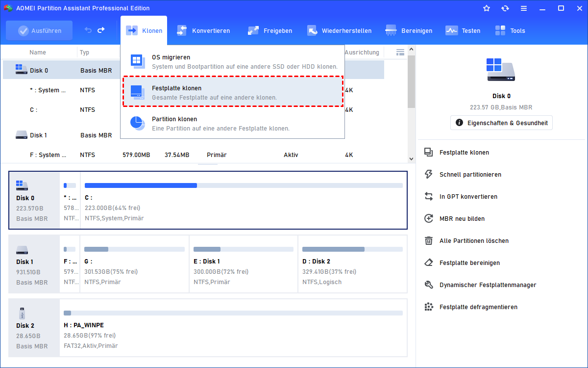Open the Freigeben menu
This screenshot has height=368, width=588.
tap(270, 30)
